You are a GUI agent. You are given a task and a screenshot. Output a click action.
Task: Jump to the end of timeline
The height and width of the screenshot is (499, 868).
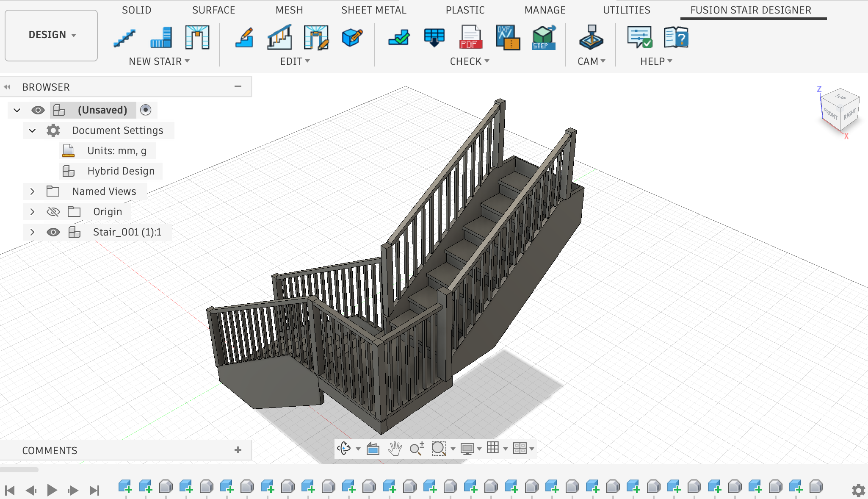click(x=94, y=490)
